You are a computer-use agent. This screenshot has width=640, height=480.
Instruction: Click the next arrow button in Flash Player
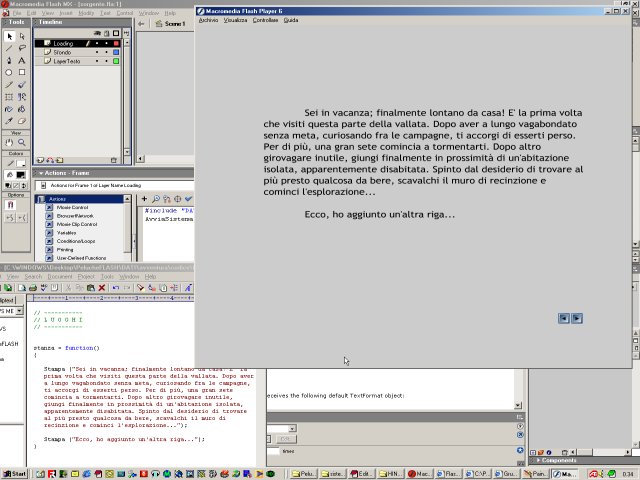tap(577, 318)
